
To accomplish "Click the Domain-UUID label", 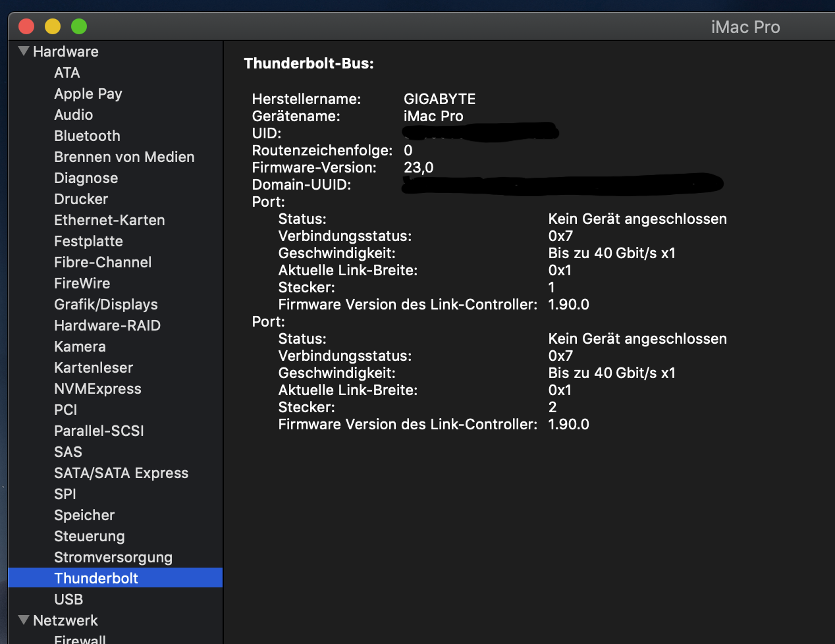I will (302, 184).
